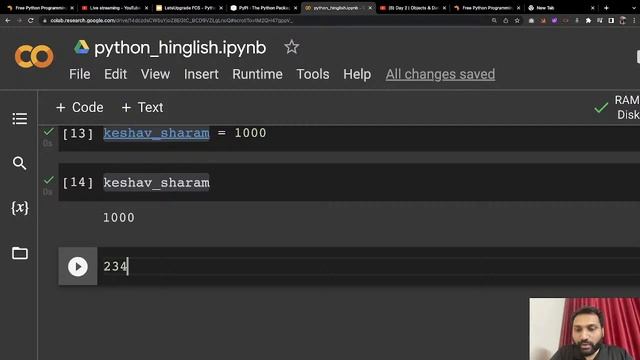This screenshot has height=360, width=640.
Task: Open the variables {x} inspector panel
Action: pos(19,208)
